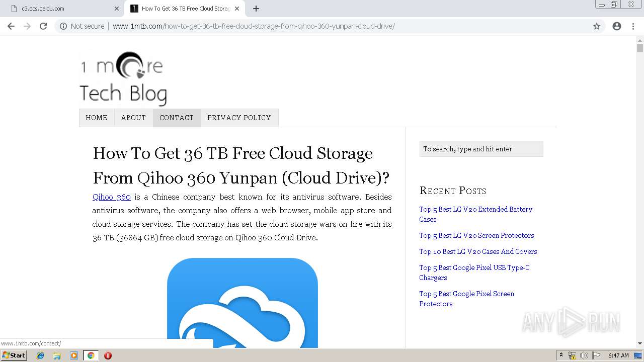Viewport: 644px width, 362px height.
Task: Close the c3.pcs.baidu.com tab
Action: [117, 9]
